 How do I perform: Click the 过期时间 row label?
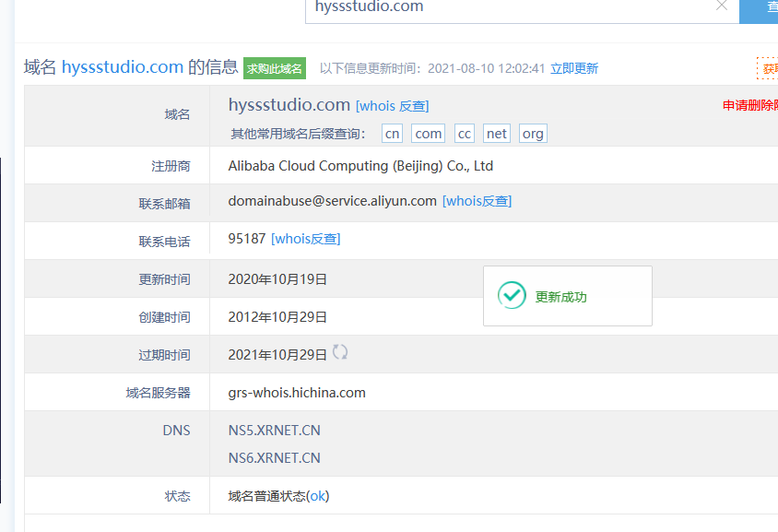(164, 355)
